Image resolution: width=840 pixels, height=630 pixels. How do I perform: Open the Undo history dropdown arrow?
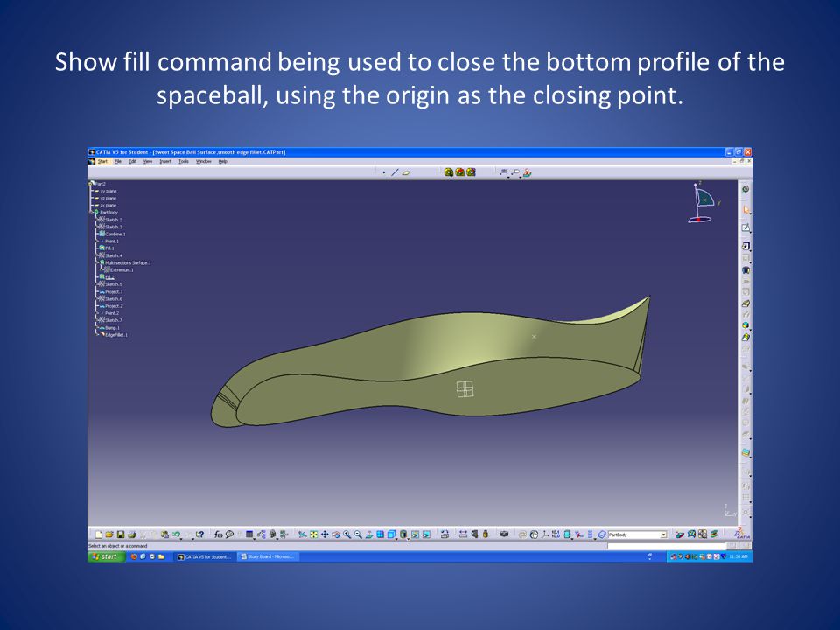click(x=181, y=537)
